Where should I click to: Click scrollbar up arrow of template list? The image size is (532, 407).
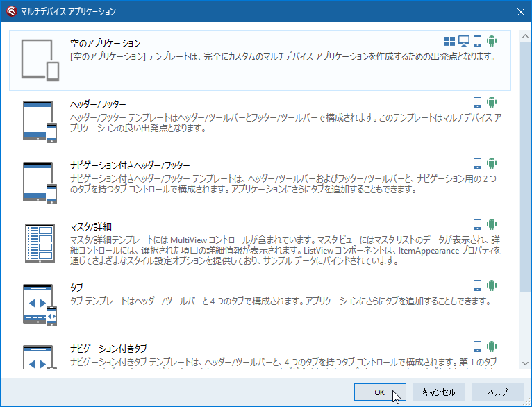click(x=525, y=35)
